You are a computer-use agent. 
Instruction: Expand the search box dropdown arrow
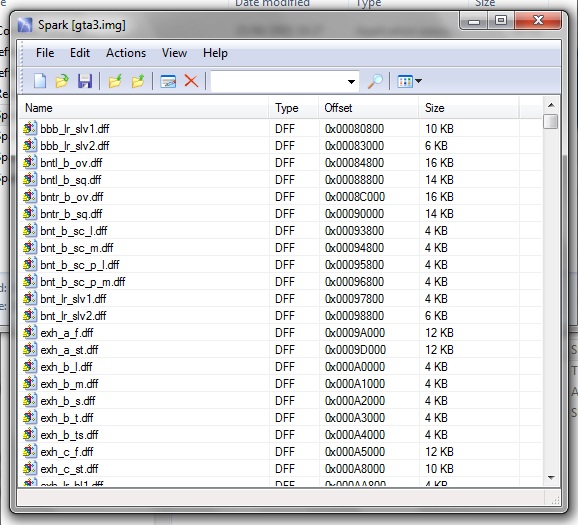point(351,81)
